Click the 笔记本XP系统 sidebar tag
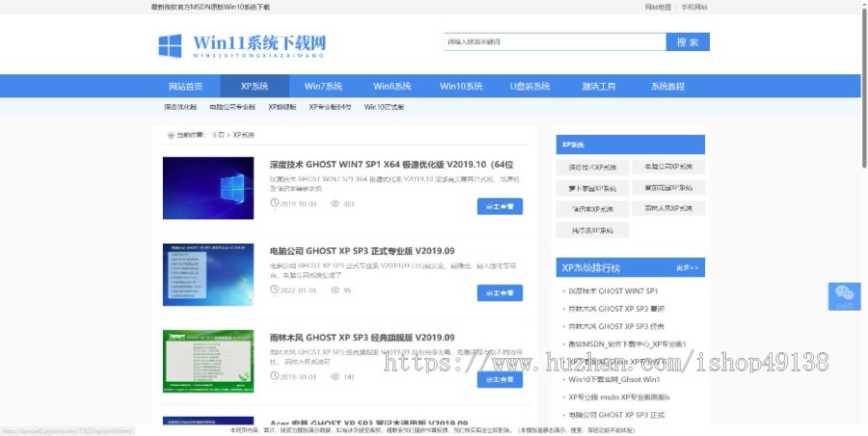Screen dimensions: 868x436 click(x=592, y=209)
